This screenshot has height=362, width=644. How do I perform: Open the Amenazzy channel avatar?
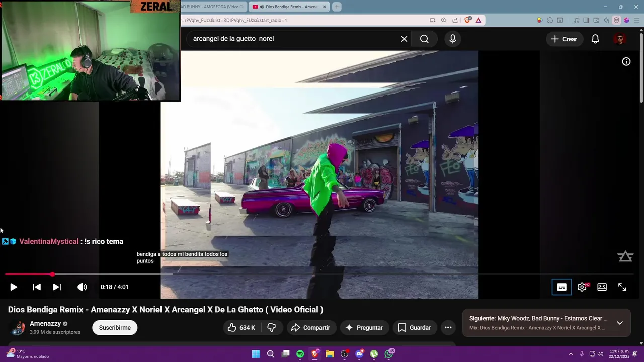coord(18,328)
